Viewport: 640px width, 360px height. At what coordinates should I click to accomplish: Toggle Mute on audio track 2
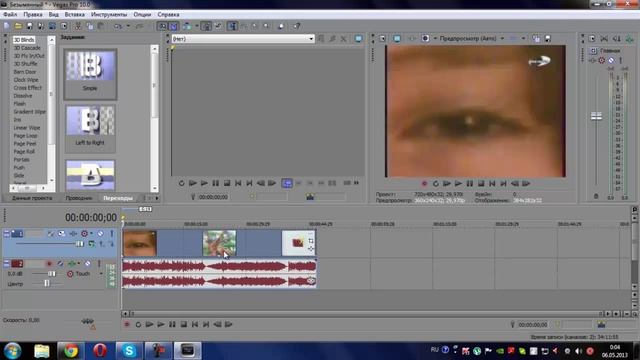(87, 264)
